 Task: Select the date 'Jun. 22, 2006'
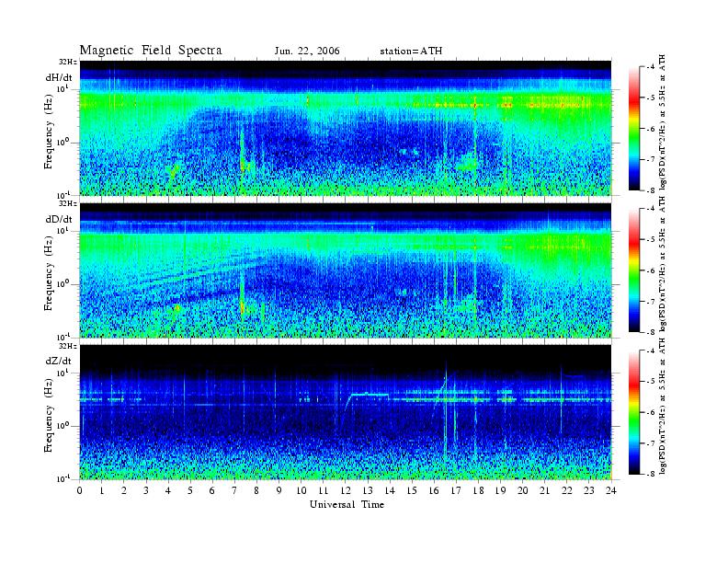[x=307, y=52]
